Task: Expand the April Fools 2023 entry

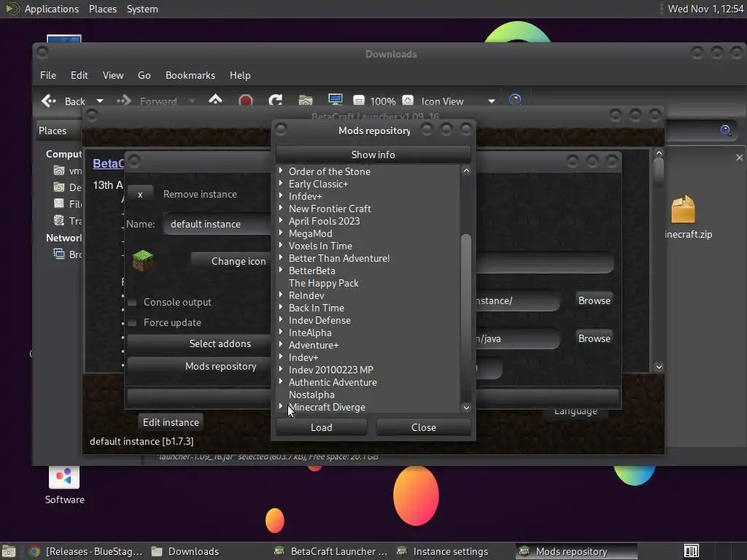Action: [x=281, y=220]
